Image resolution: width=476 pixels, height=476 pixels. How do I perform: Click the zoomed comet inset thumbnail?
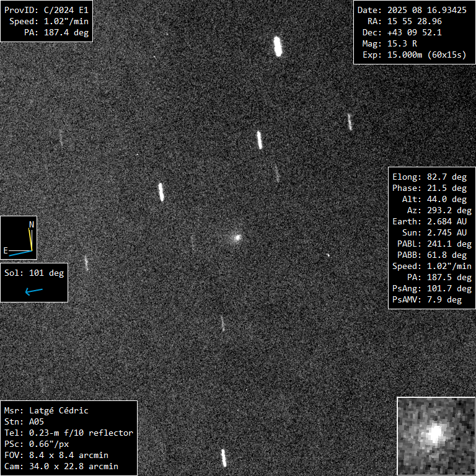click(436, 436)
